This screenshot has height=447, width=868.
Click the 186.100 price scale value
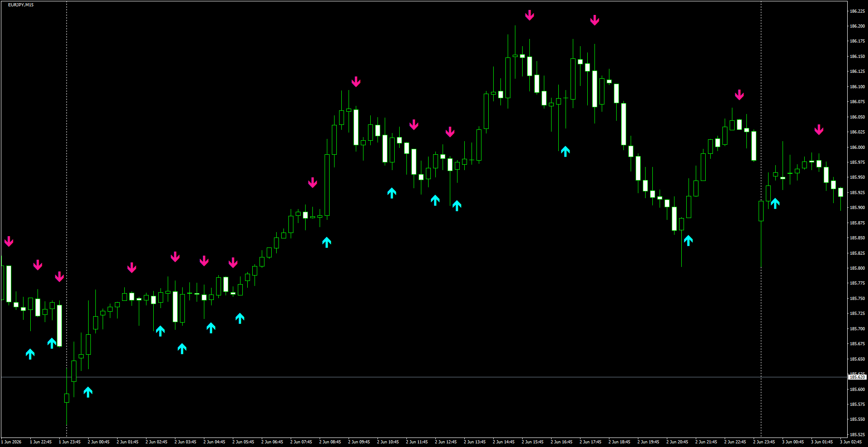coord(857,87)
